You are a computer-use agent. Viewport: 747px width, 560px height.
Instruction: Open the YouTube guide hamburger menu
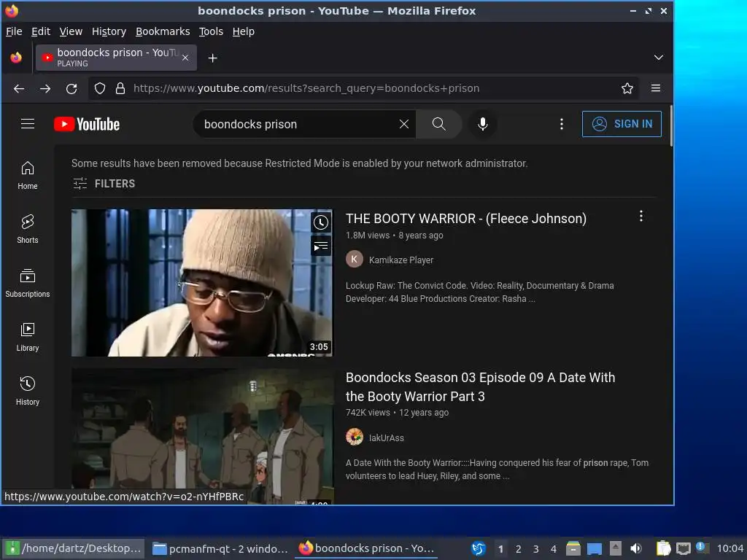(x=28, y=124)
